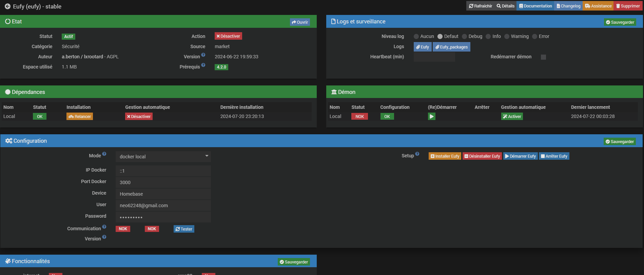Click the help icon next to Communication
This screenshot has height=275, width=644.
[x=104, y=227]
